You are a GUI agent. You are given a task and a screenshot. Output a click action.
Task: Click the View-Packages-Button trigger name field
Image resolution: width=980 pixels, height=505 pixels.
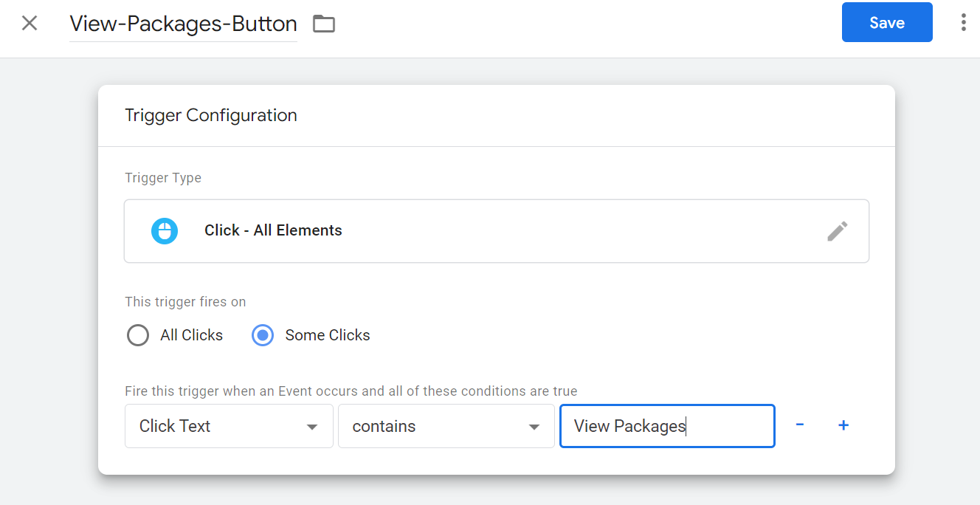coord(183,24)
